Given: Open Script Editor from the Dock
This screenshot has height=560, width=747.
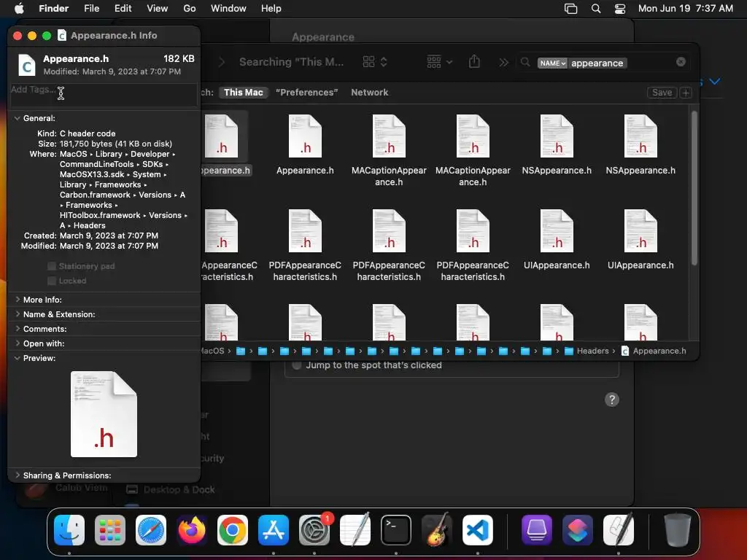Looking at the screenshot, I should point(619,530).
